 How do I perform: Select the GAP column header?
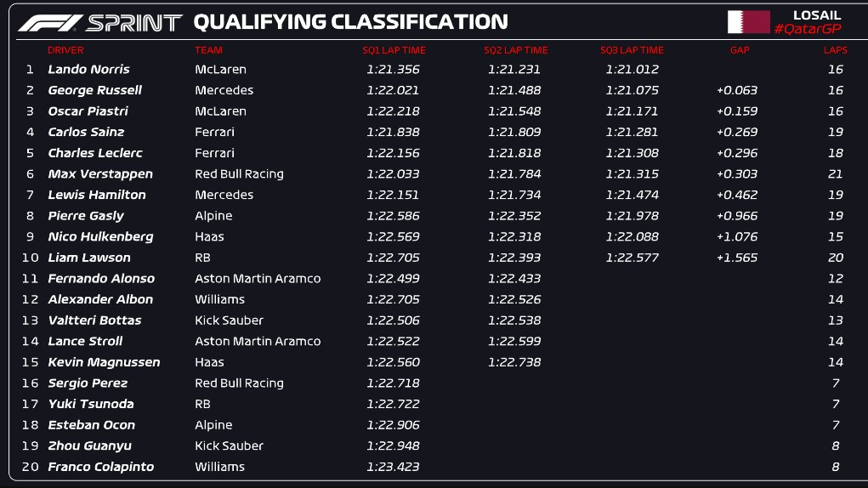740,50
